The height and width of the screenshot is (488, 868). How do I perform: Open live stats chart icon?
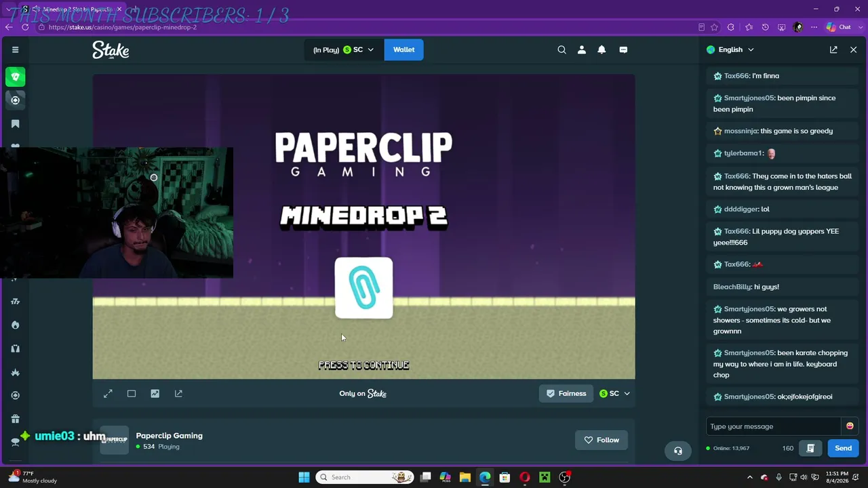[x=155, y=394]
